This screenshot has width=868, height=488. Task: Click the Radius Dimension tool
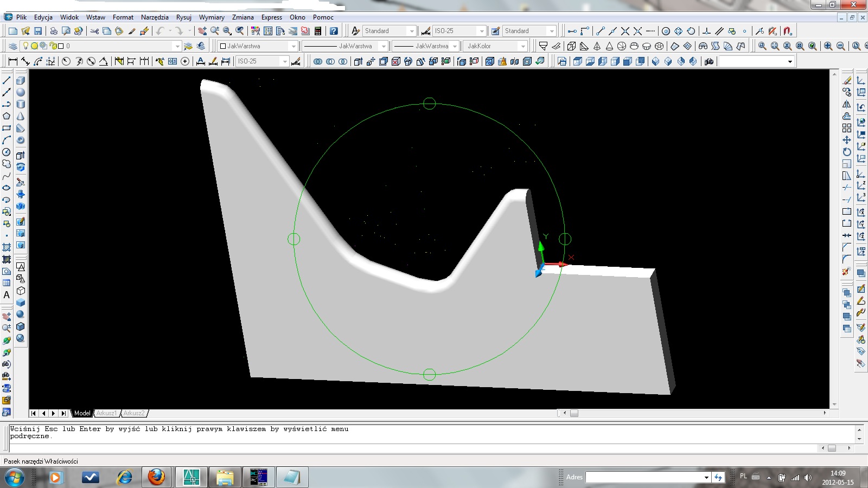(x=66, y=61)
